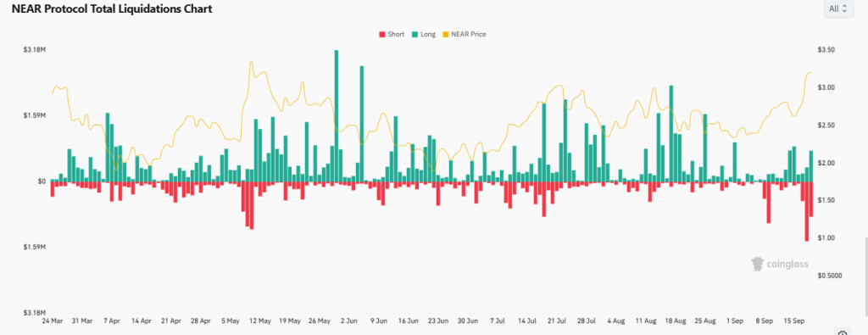Click the $3.18M top axis label
The height and width of the screenshot is (335, 868).
tap(34, 50)
